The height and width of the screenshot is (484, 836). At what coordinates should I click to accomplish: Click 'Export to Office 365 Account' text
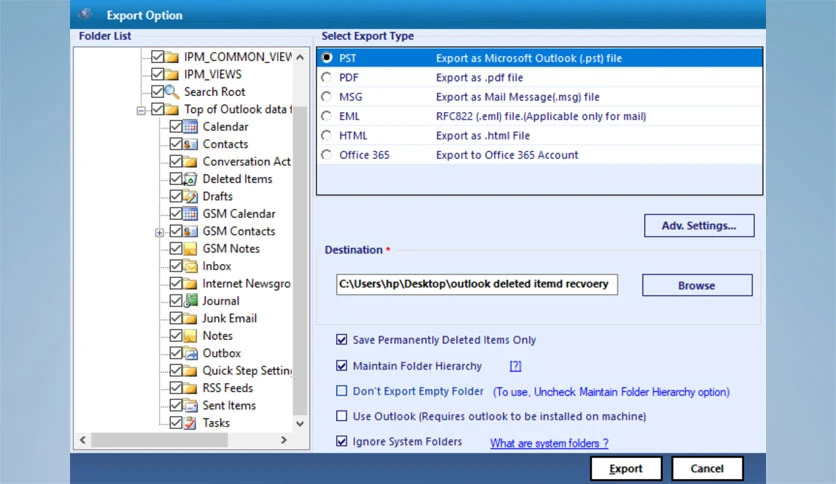pos(507,155)
